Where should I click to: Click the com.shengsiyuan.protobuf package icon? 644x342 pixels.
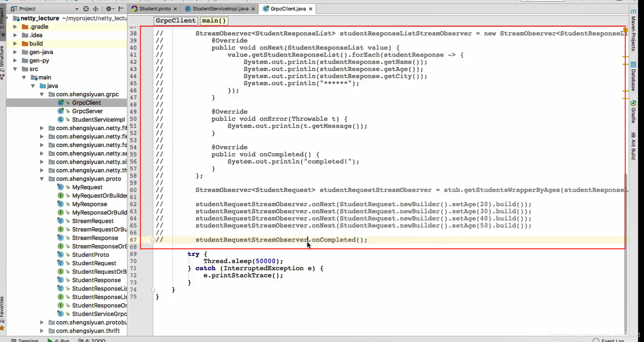[52, 322]
